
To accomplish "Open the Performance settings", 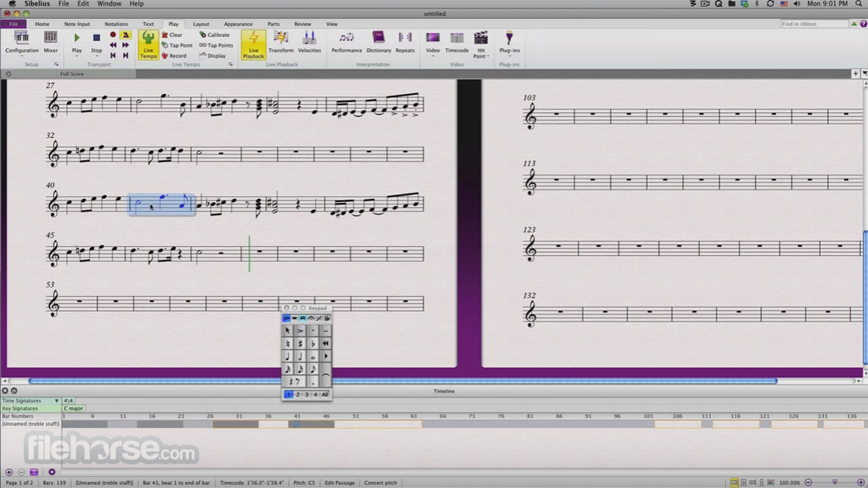I will pyautogui.click(x=346, y=42).
